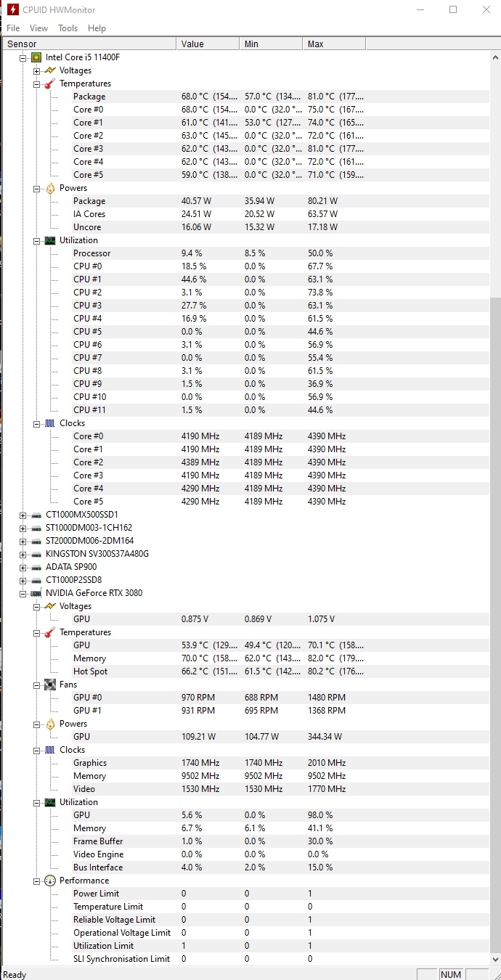Open the File menu

(x=13, y=28)
